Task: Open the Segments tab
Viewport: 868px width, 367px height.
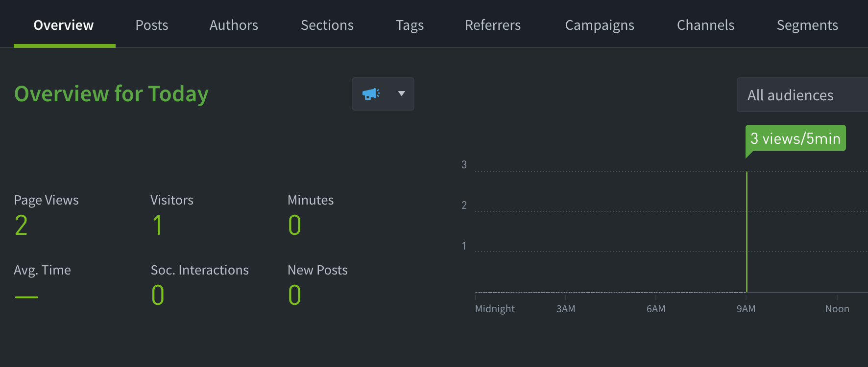Action: 807,25
